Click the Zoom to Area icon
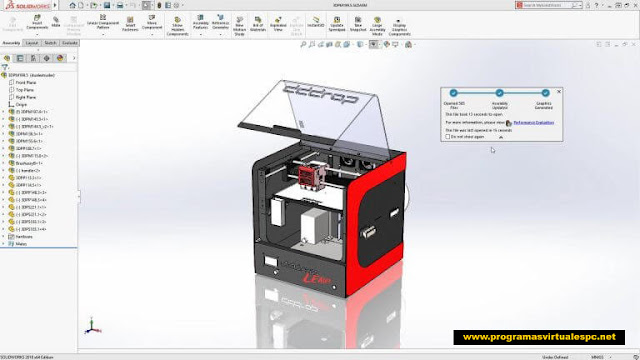The height and width of the screenshot is (360, 640). click(312, 44)
